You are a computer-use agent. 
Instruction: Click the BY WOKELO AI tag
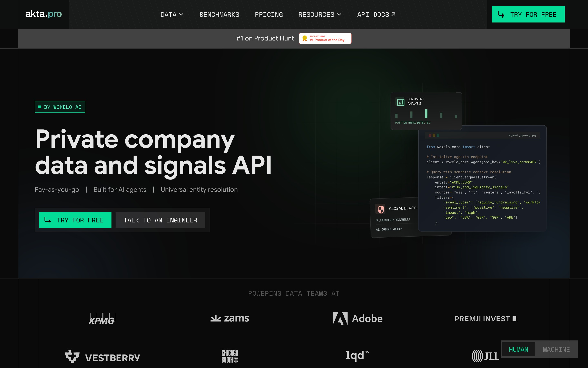(60, 107)
